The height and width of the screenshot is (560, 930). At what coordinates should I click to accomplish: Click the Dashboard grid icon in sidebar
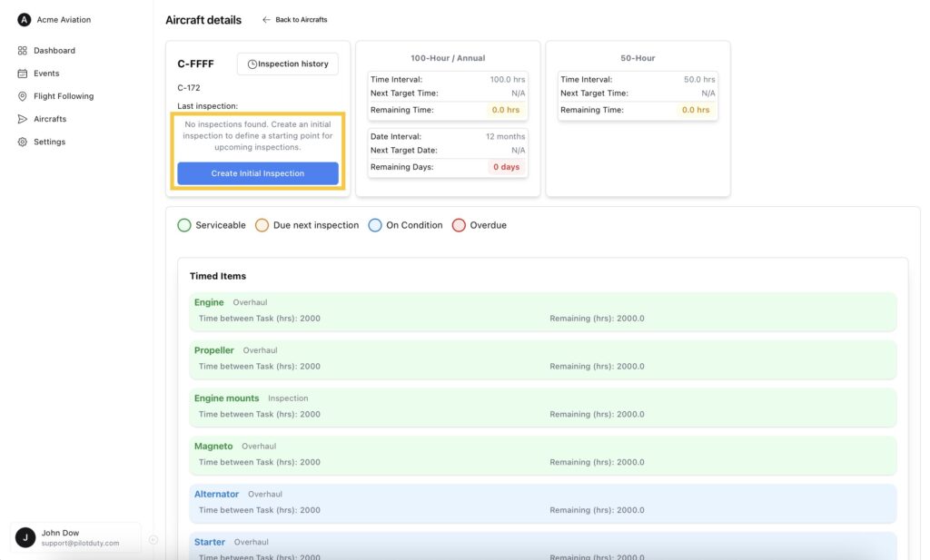(x=23, y=51)
